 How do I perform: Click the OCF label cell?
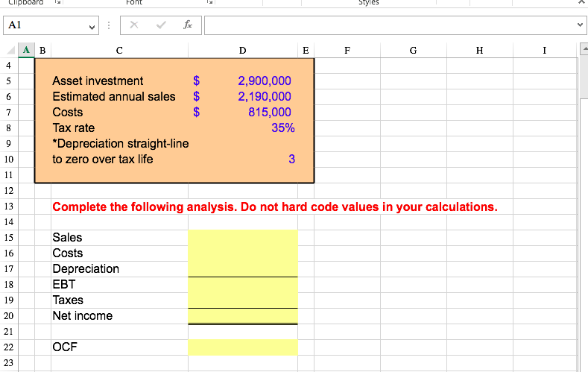pos(120,347)
